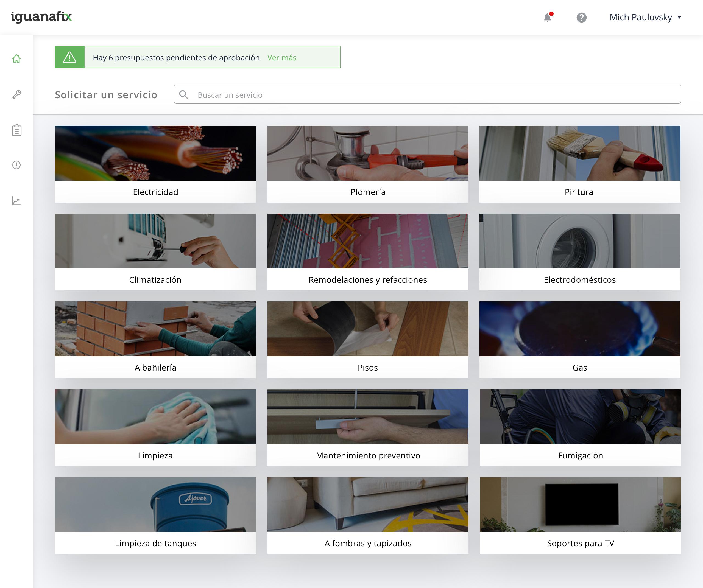Open the clipboard orders icon in sidebar
The width and height of the screenshot is (703, 588).
pos(16,130)
